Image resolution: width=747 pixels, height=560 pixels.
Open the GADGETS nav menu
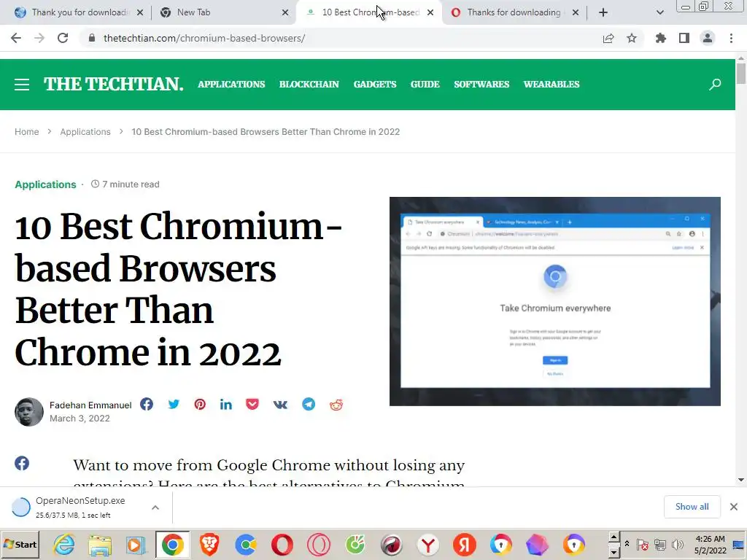(375, 85)
